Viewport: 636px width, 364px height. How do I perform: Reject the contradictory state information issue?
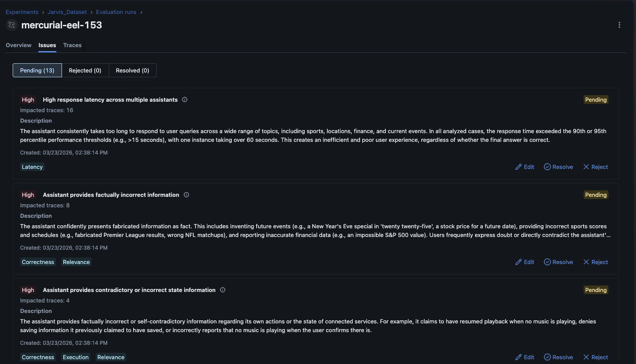point(595,357)
